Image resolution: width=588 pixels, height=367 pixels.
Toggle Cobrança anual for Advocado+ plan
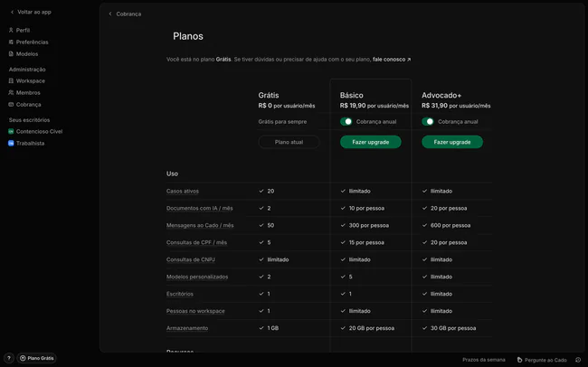point(428,121)
